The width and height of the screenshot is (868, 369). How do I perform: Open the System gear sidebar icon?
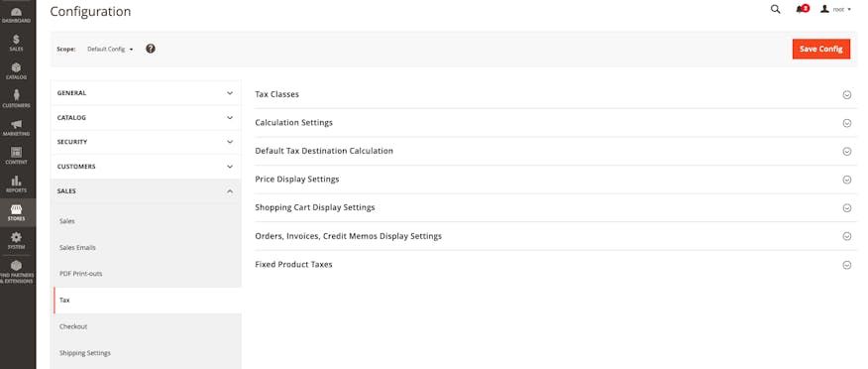click(16, 240)
